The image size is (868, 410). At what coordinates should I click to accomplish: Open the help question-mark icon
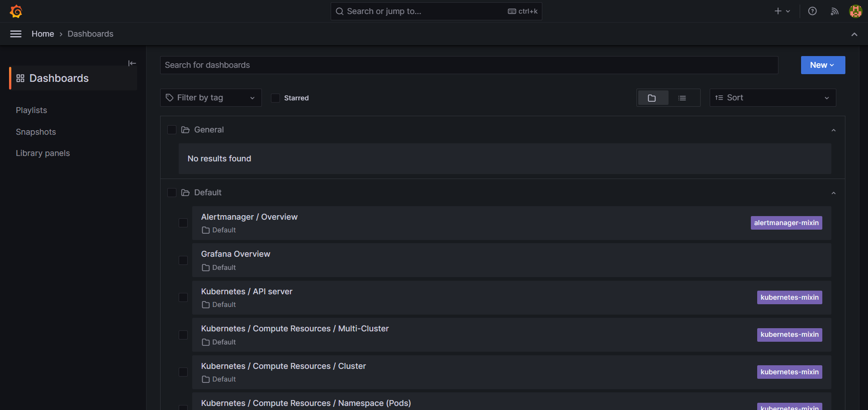pos(812,11)
